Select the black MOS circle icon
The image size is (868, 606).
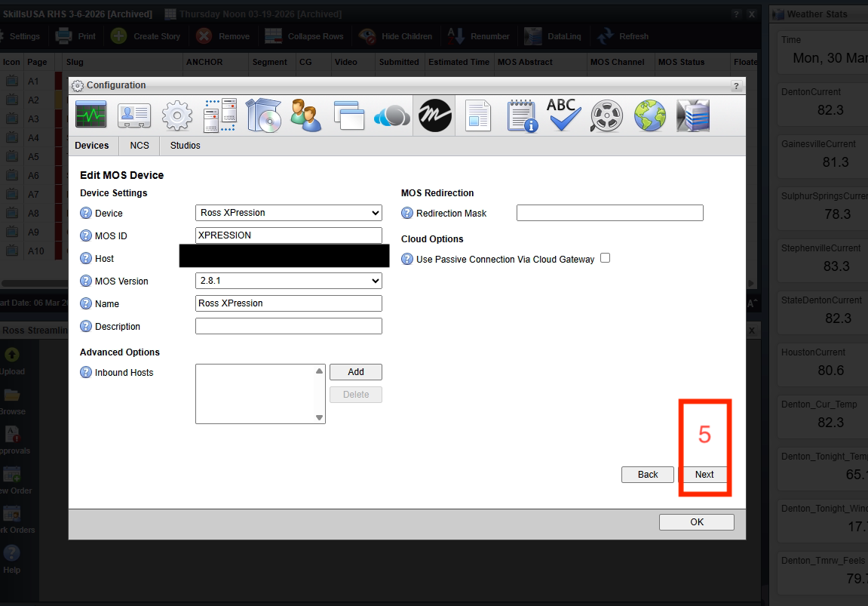point(435,115)
